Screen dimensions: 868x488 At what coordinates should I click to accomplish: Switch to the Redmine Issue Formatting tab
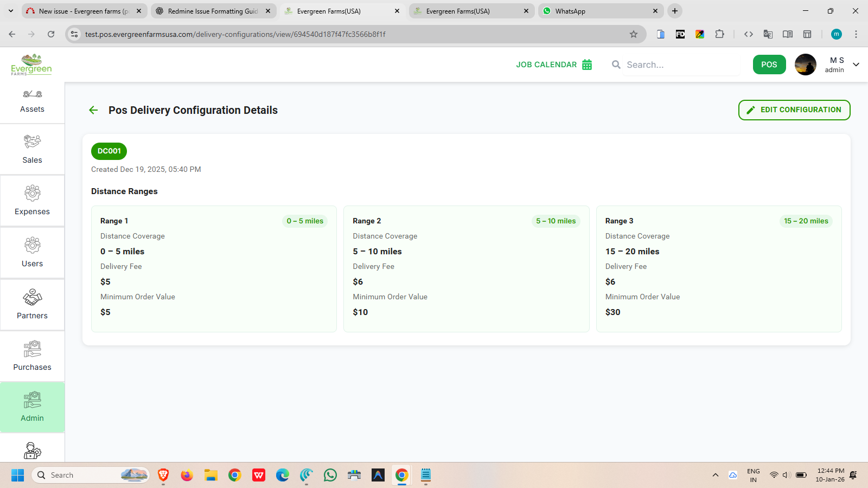tap(213, 11)
